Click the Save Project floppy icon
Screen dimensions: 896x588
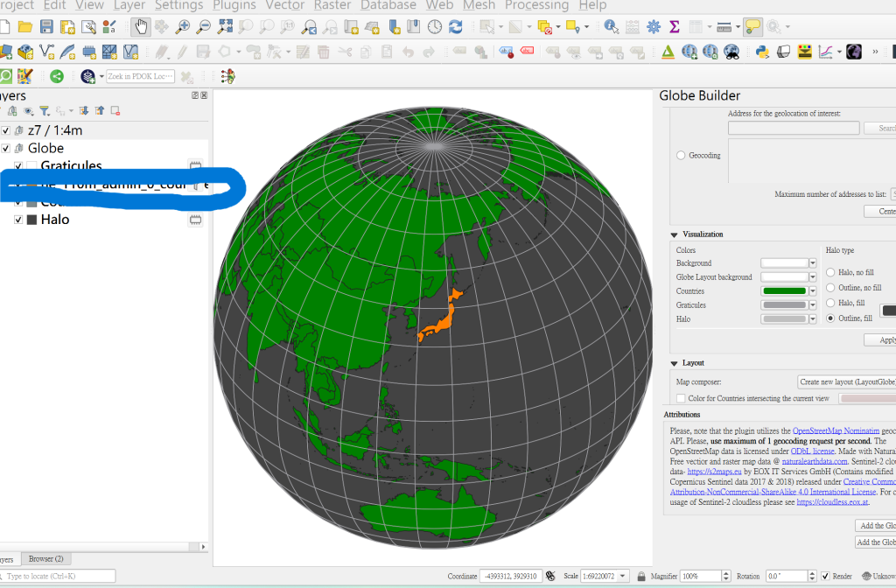point(46,27)
